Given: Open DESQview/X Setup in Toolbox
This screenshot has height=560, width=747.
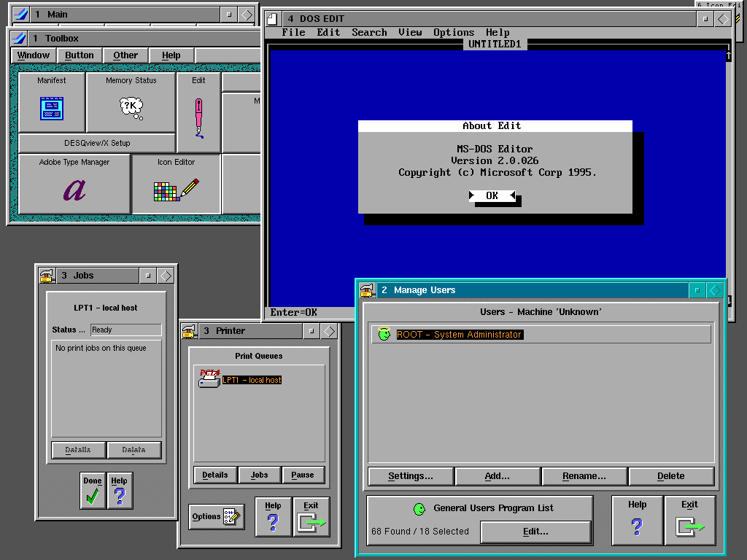Looking at the screenshot, I should click(x=97, y=143).
